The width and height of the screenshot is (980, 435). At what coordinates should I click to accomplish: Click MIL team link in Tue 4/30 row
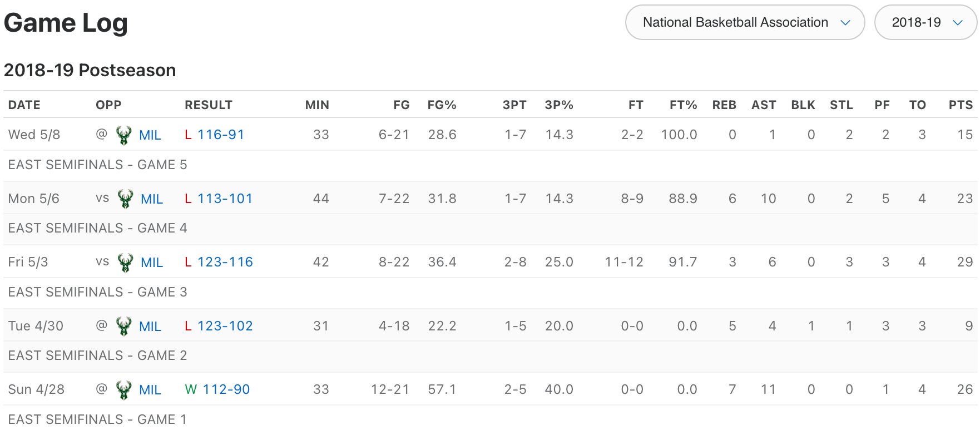[150, 327]
